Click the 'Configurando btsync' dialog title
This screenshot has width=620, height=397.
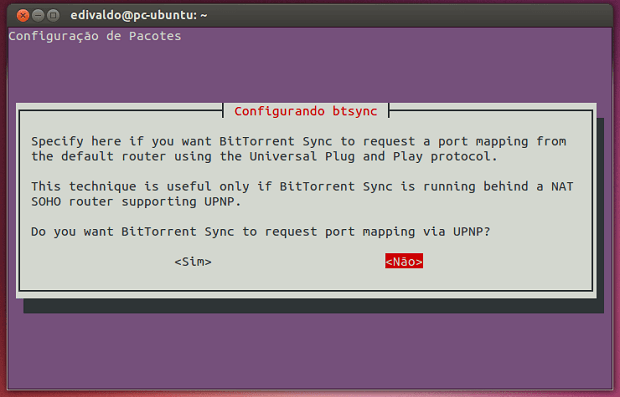pos(306,111)
